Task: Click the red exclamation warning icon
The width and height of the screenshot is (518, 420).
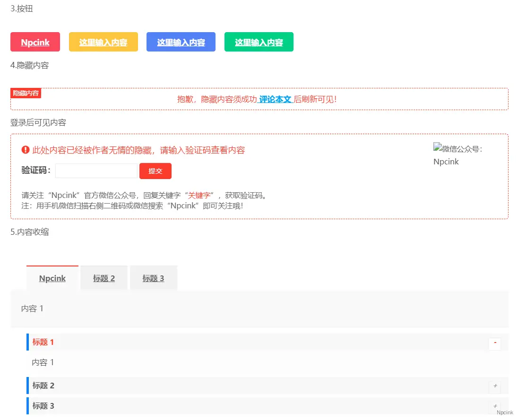Action: click(x=25, y=150)
